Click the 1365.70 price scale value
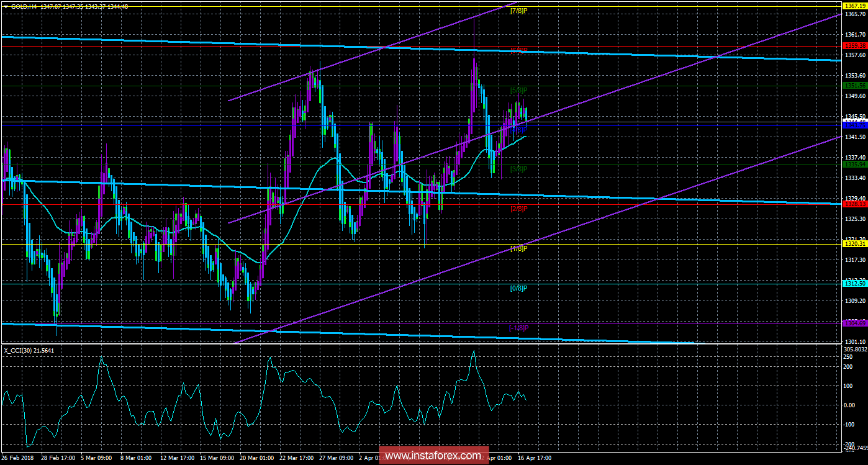868x465 pixels. pos(854,14)
